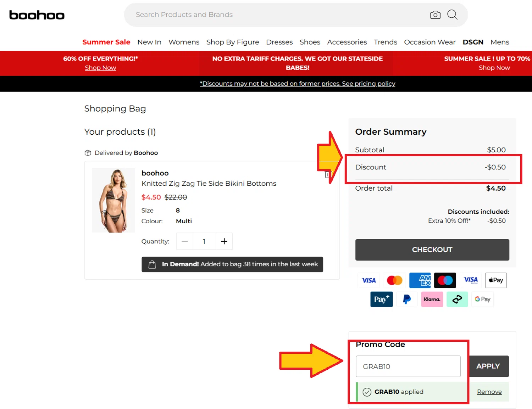Click the delivery box icon
The image size is (532, 409).
click(x=88, y=153)
